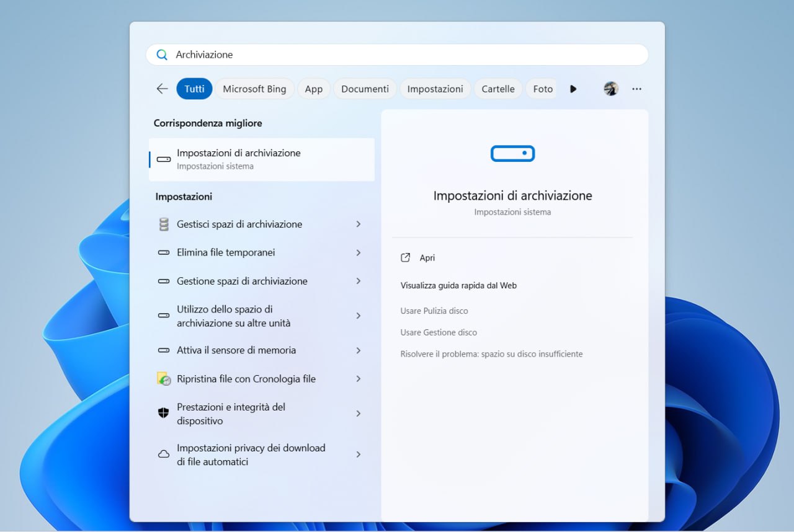Switch to the Microsoft Bing filter tab
This screenshot has width=794, height=532.
coord(254,89)
